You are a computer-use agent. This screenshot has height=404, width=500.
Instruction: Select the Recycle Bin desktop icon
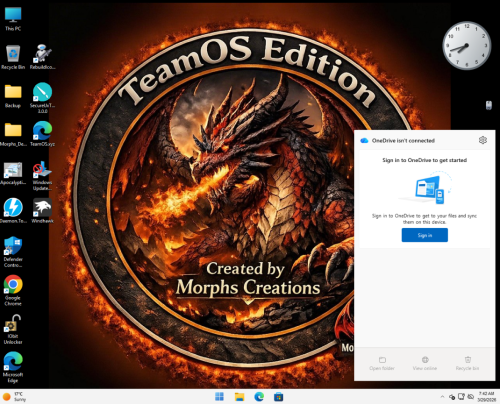(13, 57)
